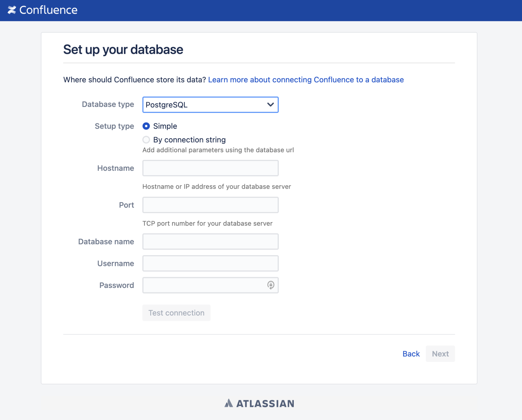The width and height of the screenshot is (522, 420).
Task: Focus the Hostname input field
Action: click(210, 168)
